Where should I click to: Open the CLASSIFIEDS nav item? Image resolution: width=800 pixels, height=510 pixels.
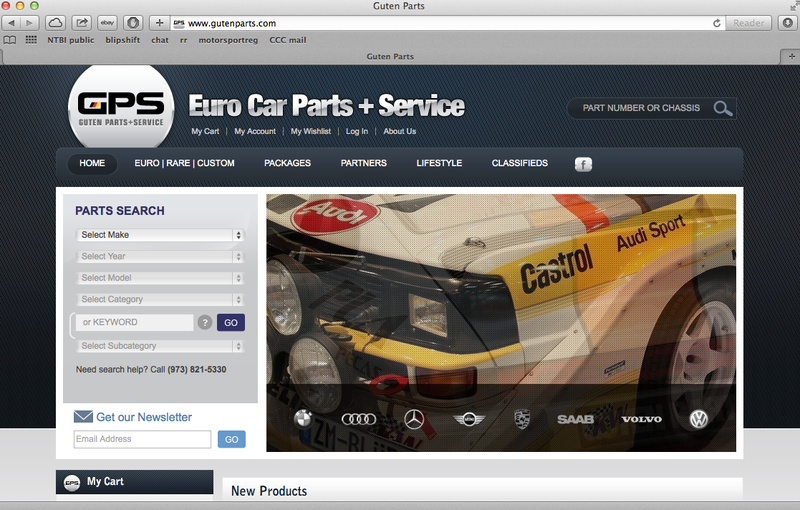(520, 163)
